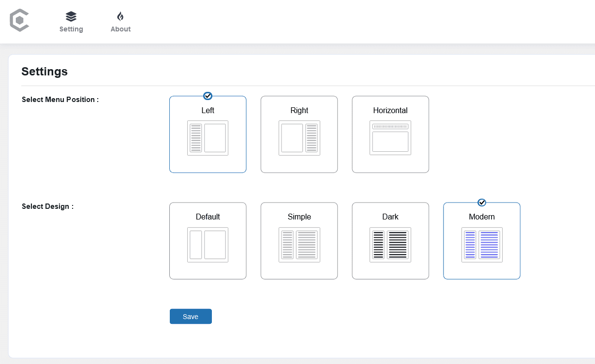The width and height of the screenshot is (595, 364).
Task: Click the Dark design preview icon
Action: [390, 245]
